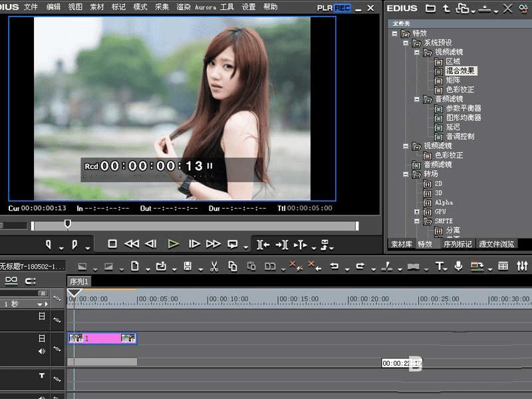This screenshot has height=399, width=532.
Task: Collapse the 特效 root folder
Action: click(394, 33)
